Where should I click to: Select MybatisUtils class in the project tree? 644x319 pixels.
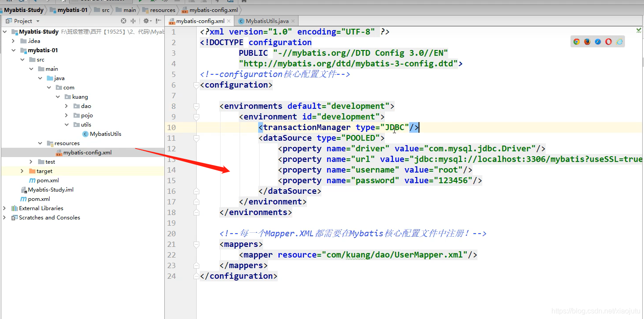point(102,134)
